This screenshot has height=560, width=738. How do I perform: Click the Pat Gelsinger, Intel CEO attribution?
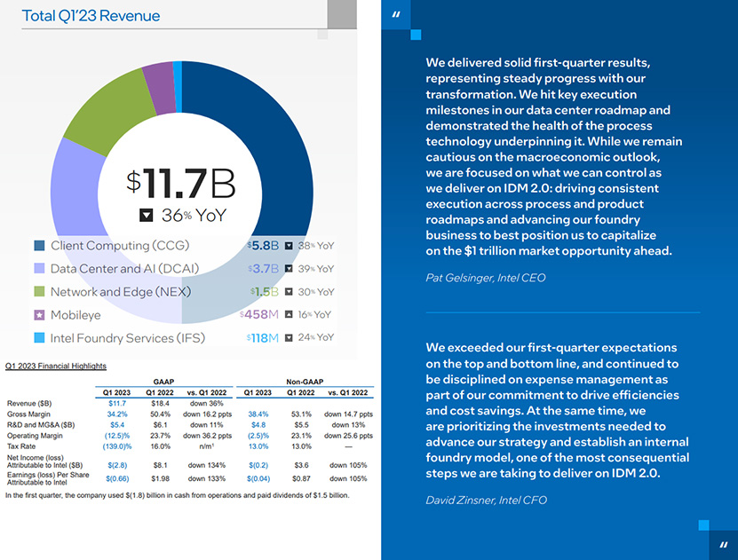point(485,278)
